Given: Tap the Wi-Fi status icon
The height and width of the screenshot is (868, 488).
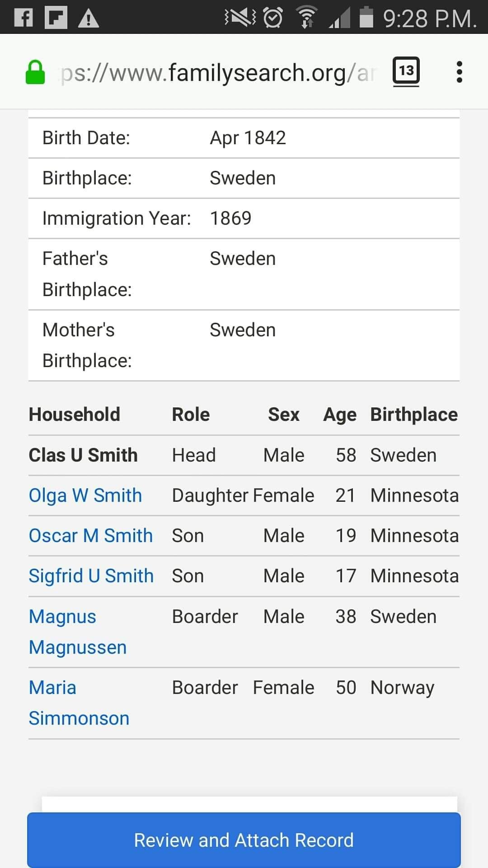Looking at the screenshot, I should pos(307,18).
